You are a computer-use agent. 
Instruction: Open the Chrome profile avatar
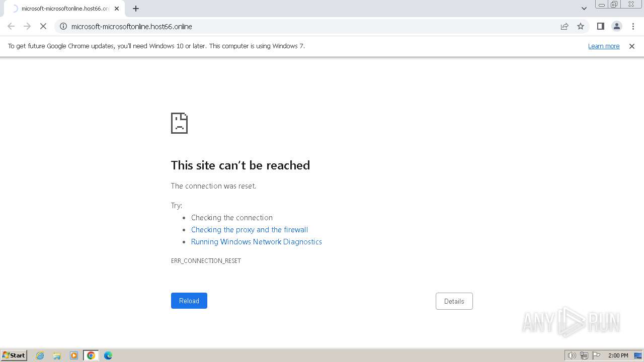(x=616, y=26)
